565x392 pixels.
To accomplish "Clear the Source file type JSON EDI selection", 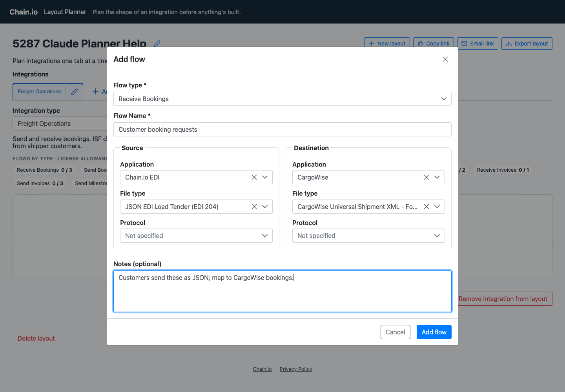I will click(x=254, y=207).
